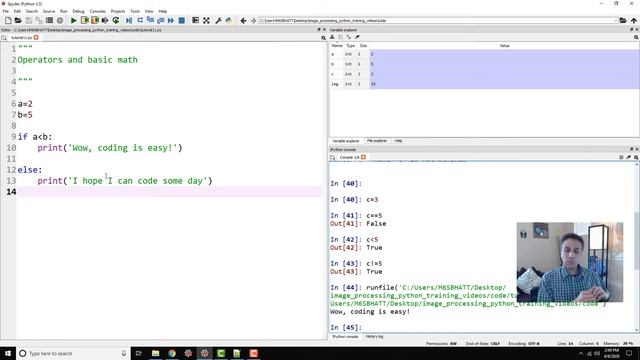Image resolution: width=640 pixels, height=360 pixels.
Task: Close the Console 1/A tab
Action: 363,157
